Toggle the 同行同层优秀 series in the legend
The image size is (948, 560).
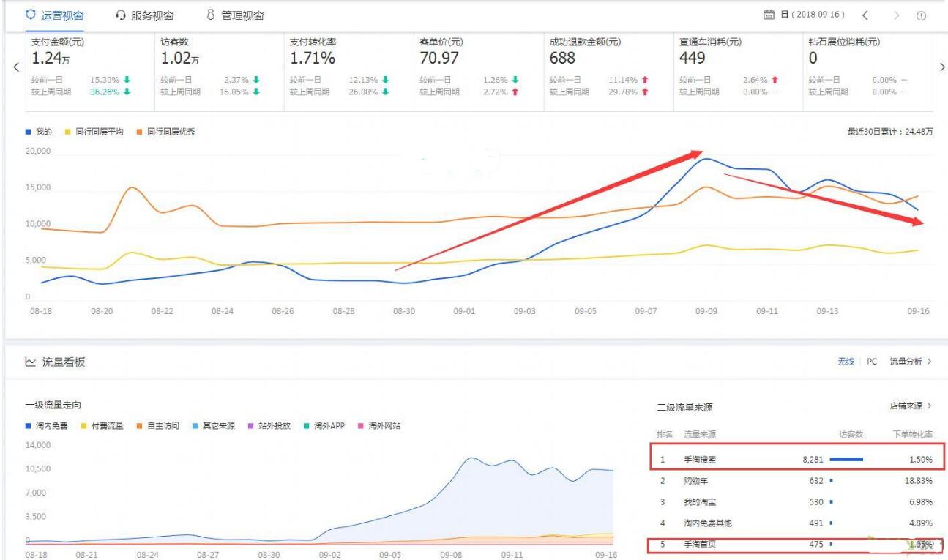point(165,132)
